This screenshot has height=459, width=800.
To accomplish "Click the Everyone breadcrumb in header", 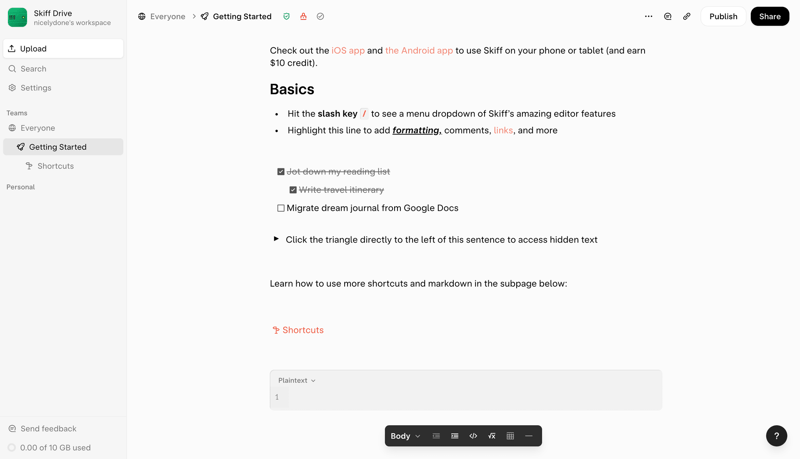I will coord(167,16).
